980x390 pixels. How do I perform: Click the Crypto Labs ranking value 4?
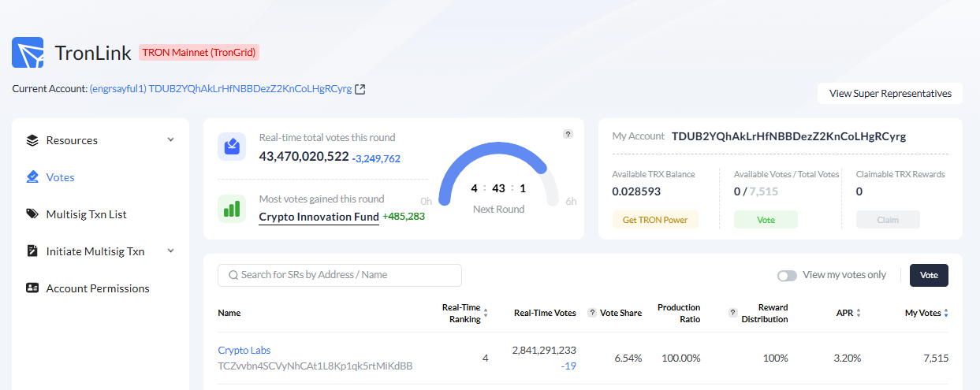pyautogui.click(x=486, y=358)
